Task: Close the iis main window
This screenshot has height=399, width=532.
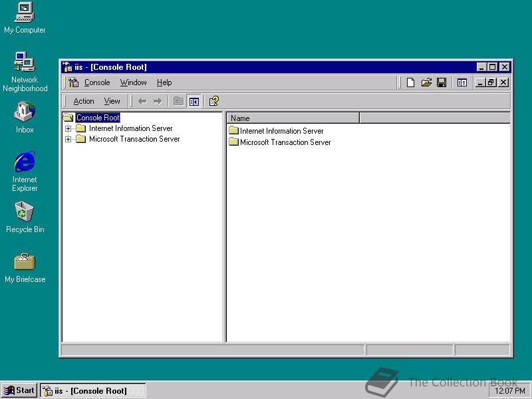Action: coord(505,67)
